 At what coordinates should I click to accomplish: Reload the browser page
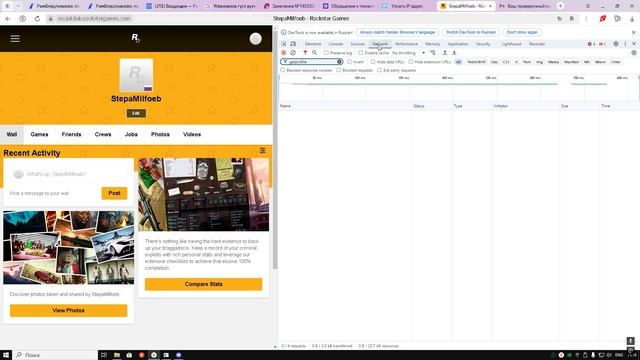coord(37,18)
